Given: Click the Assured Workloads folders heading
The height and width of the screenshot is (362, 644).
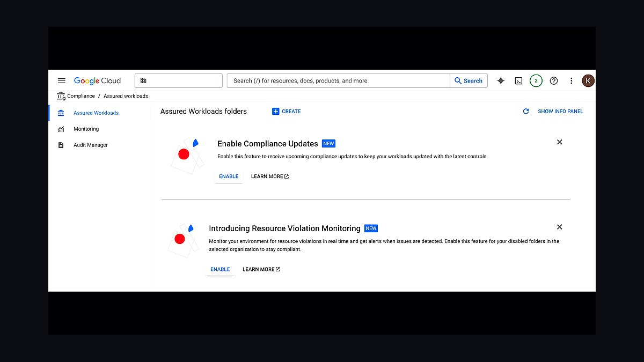Looking at the screenshot, I should (203, 112).
